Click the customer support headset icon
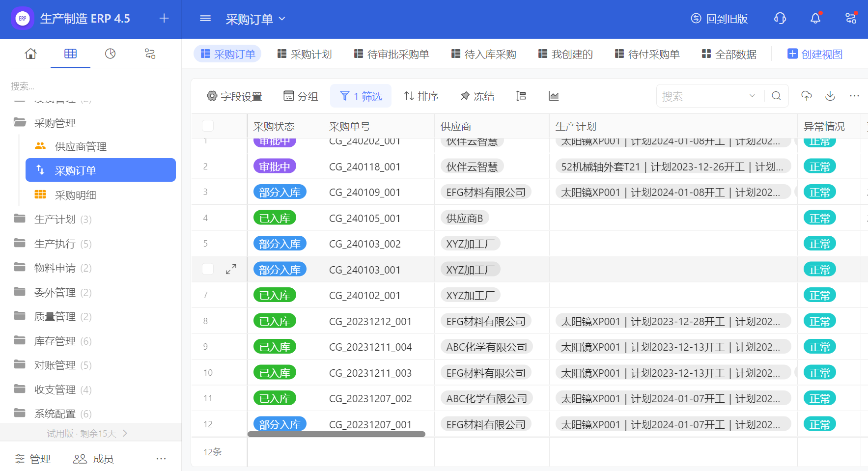The height and width of the screenshot is (471, 868). click(780, 19)
